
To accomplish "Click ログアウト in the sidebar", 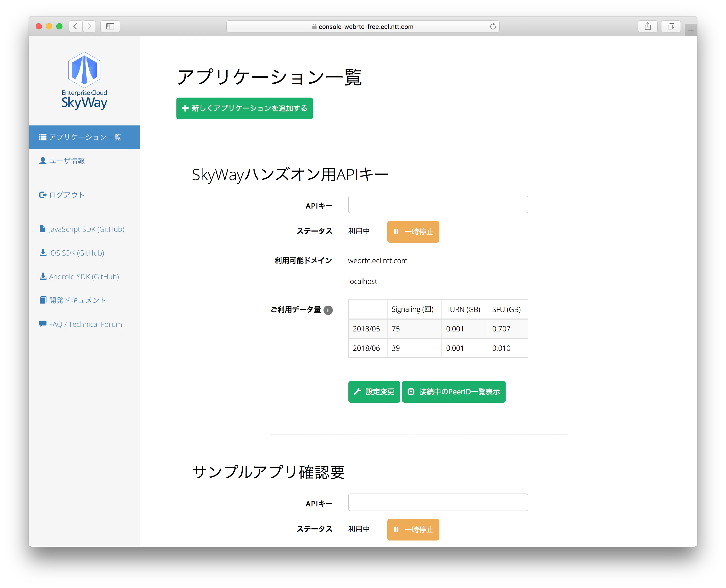I will [x=62, y=195].
